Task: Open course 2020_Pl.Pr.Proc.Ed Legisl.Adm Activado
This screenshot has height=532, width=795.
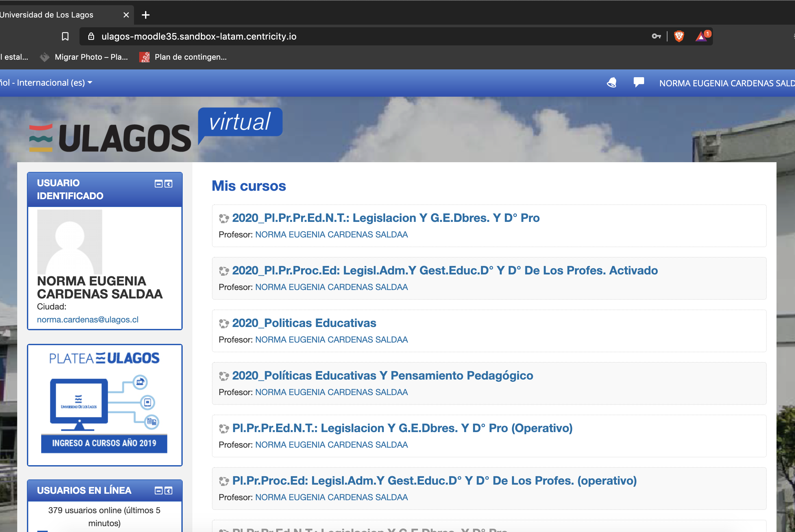Action: pyautogui.click(x=445, y=271)
